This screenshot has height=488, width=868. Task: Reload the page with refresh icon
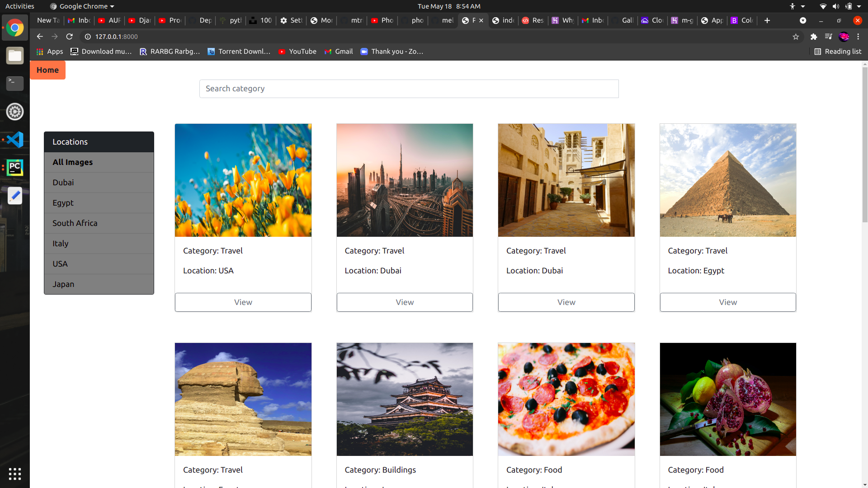pos(69,37)
